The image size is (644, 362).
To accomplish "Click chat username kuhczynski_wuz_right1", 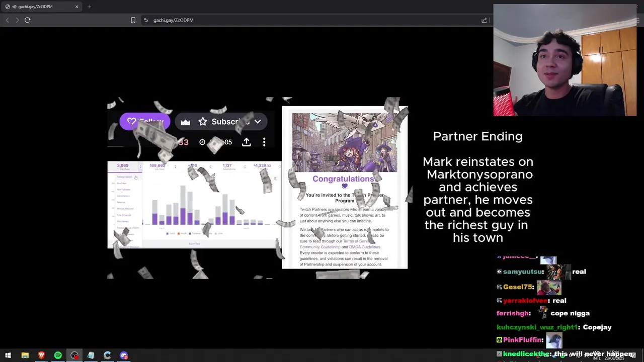I will click(537, 327).
